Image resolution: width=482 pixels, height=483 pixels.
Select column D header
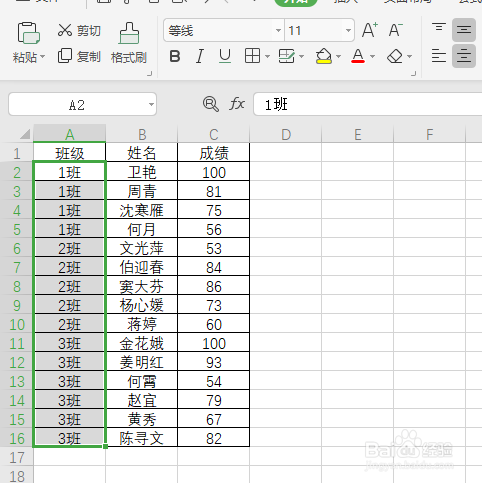pos(286,134)
